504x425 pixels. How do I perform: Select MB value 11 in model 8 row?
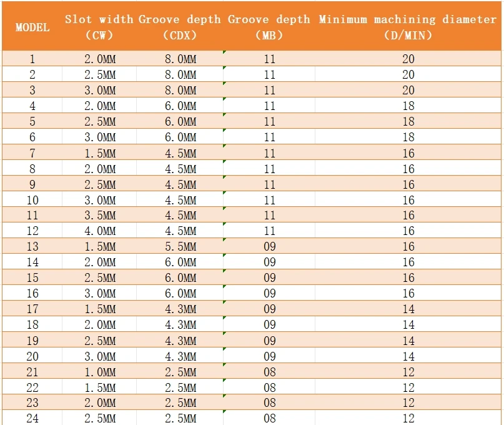270,169
